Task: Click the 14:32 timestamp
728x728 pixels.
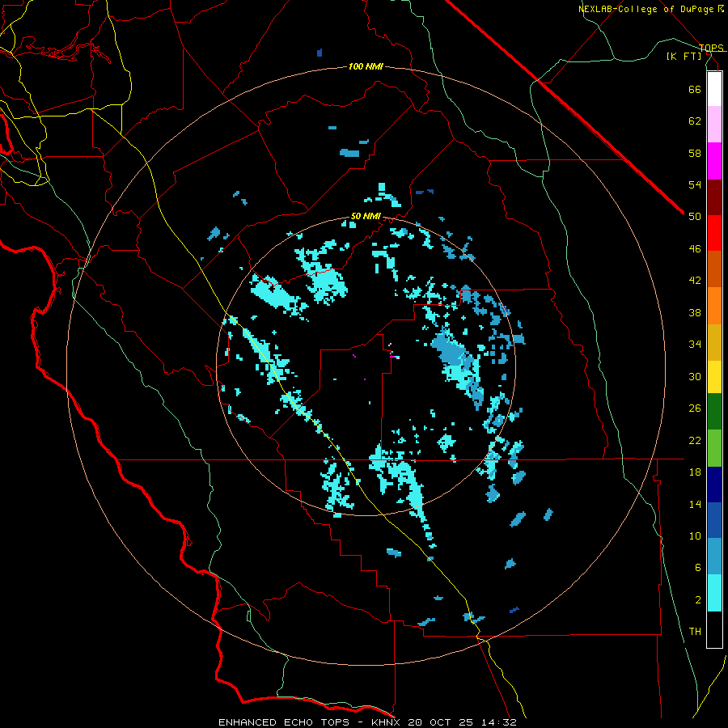Action: pyautogui.click(x=497, y=722)
